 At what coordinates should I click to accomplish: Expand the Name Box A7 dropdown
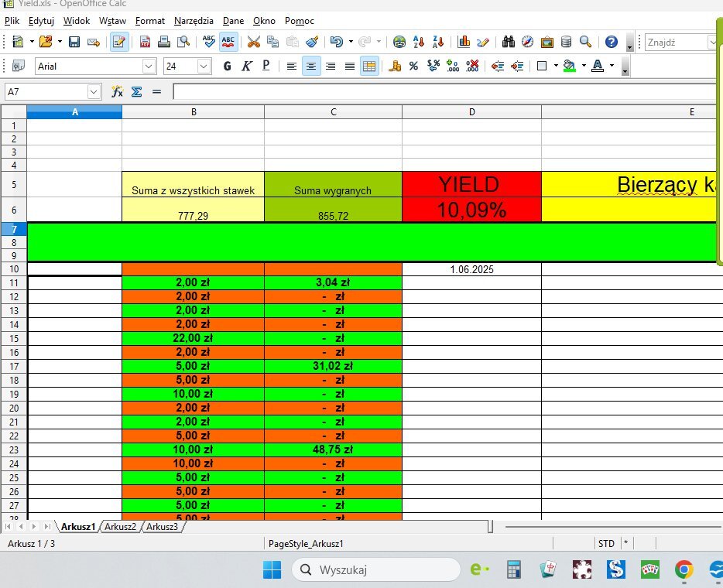point(94,92)
